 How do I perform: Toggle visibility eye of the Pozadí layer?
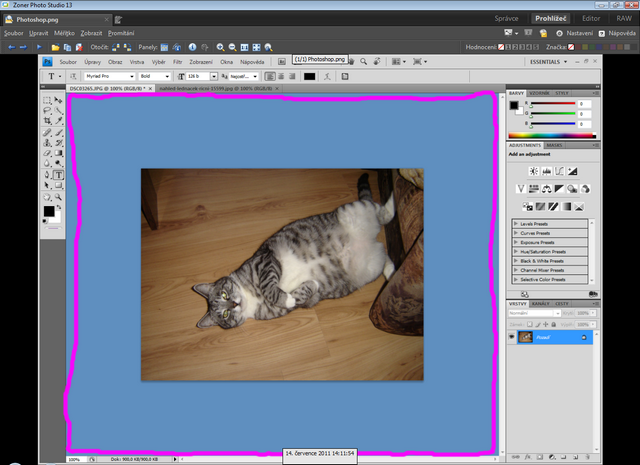512,337
